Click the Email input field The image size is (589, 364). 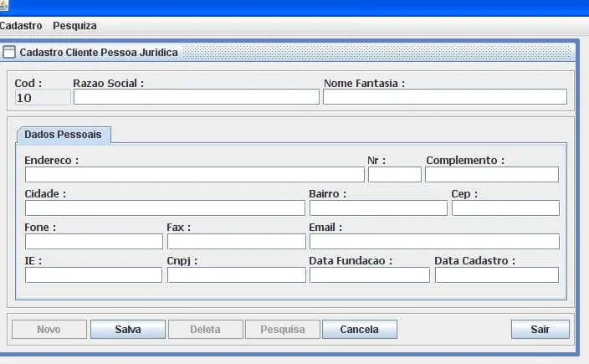point(434,242)
